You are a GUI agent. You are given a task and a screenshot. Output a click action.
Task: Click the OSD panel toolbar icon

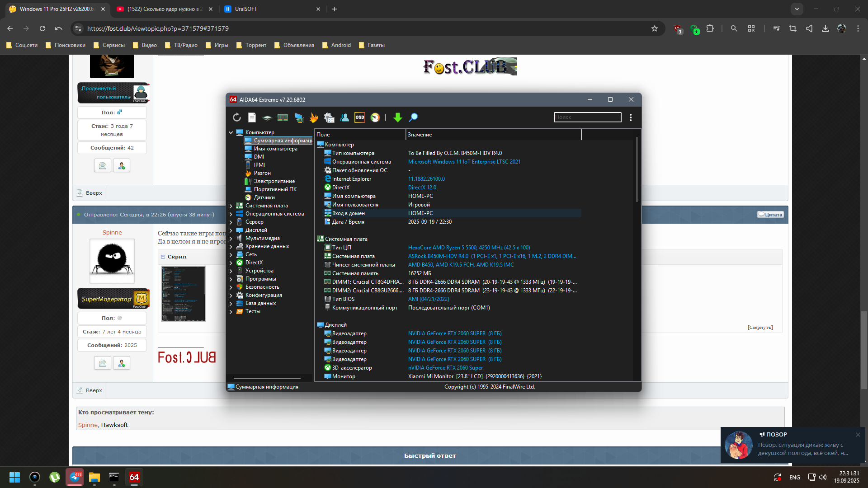coord(360,117)
